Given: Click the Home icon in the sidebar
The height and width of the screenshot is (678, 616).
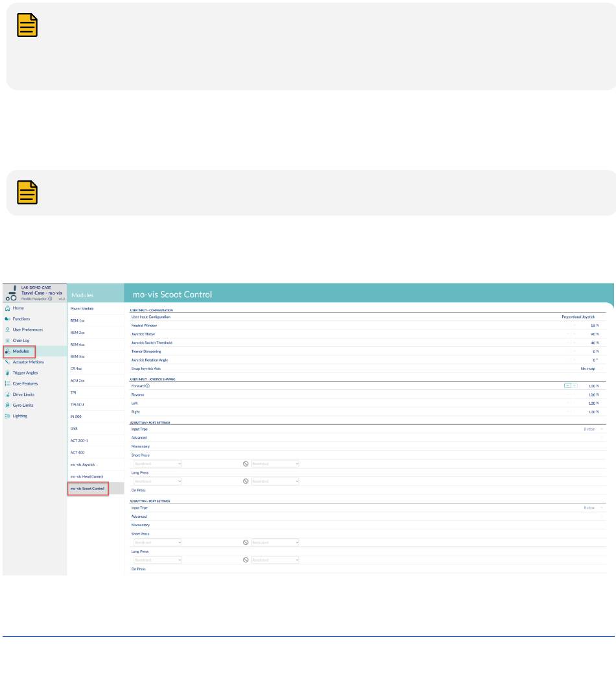Looking at the screenshot, I should [7, 308].
